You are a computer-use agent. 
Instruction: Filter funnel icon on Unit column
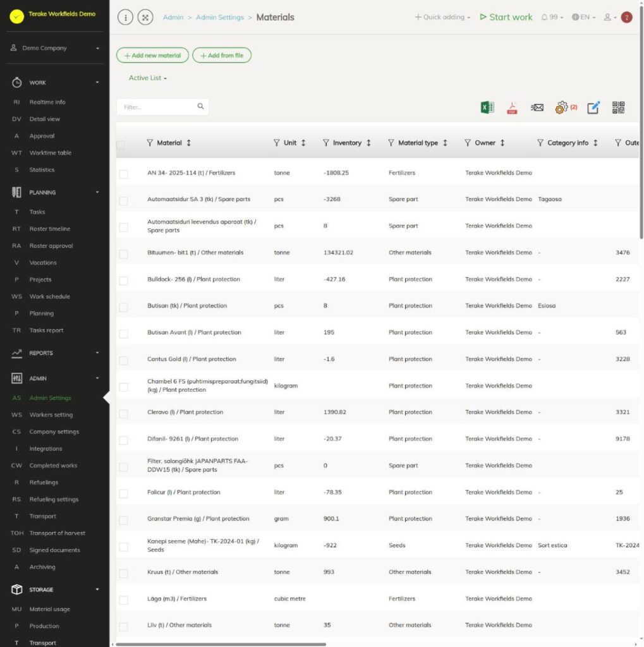pos(277,143)
